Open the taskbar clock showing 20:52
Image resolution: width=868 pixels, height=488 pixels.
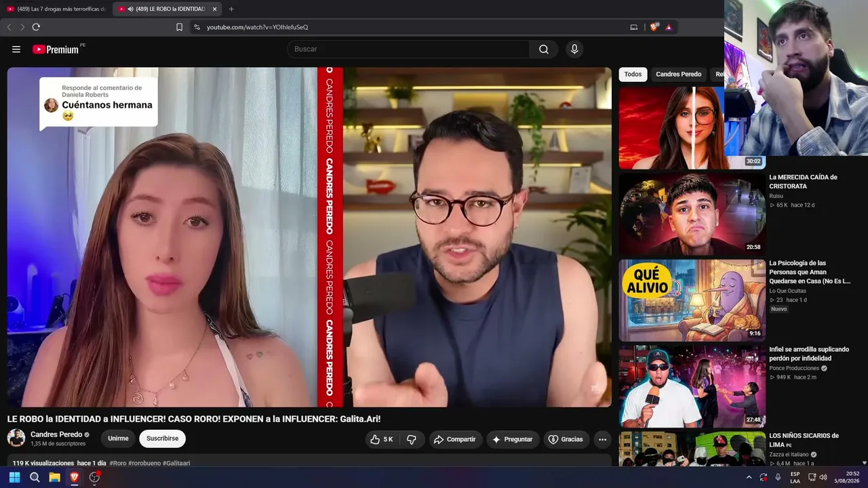click(847, 477)
